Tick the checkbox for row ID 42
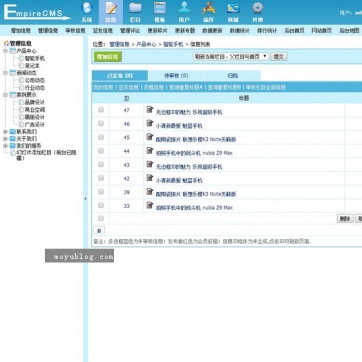362x362 pixels. click(101, 178)
